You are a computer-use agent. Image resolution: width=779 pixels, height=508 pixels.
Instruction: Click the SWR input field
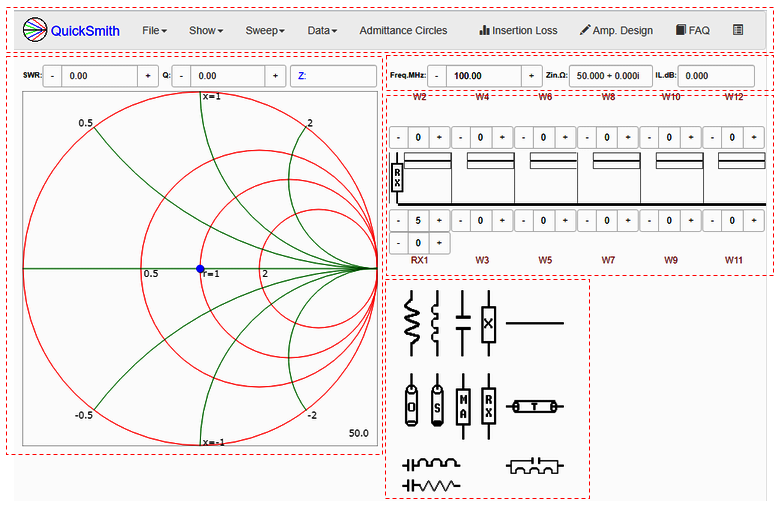coord(99,76)
